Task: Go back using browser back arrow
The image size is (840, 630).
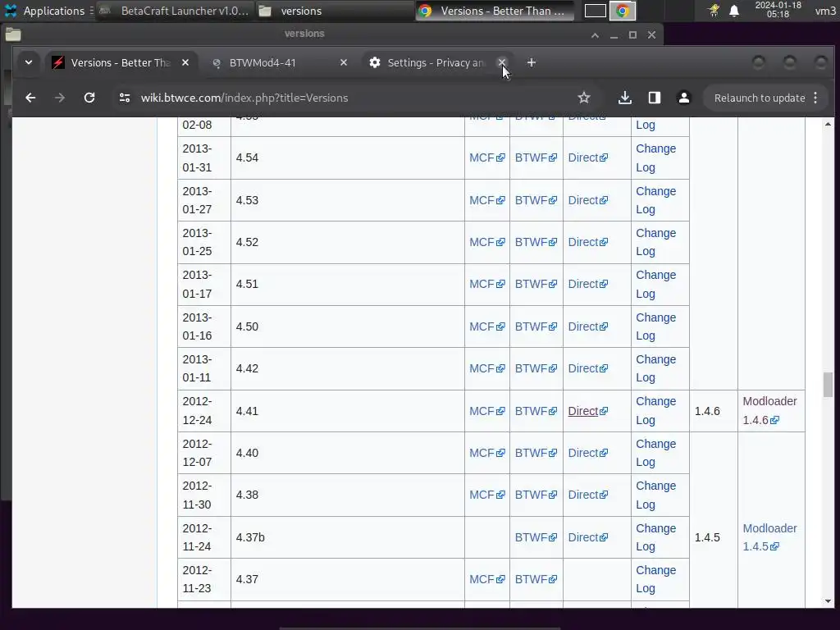Action: tap(30, 98)
